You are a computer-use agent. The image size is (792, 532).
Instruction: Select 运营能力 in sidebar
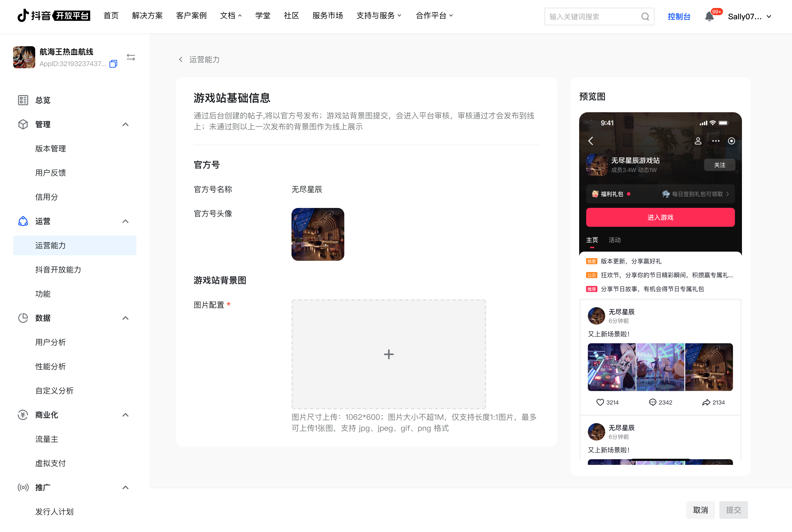point(75,245)
